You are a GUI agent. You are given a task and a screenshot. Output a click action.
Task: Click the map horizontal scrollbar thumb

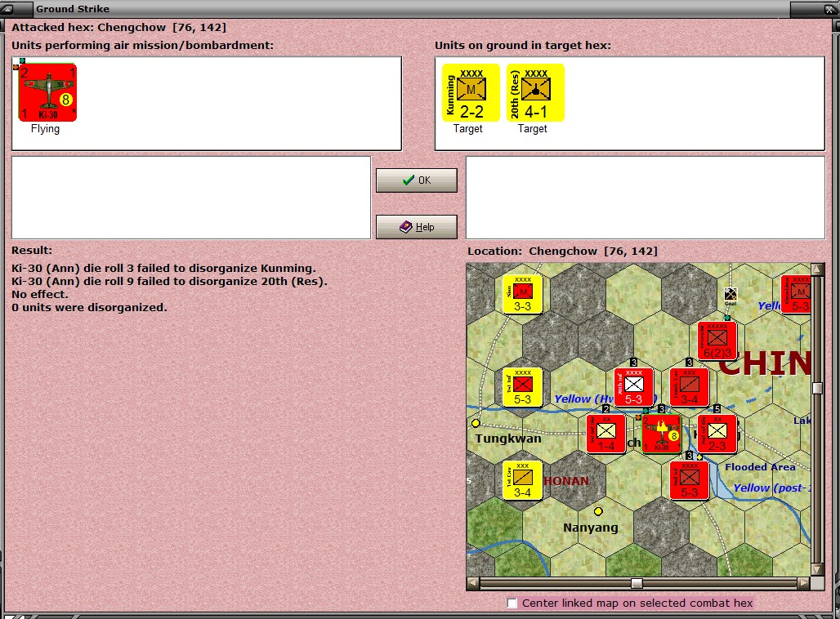pyautogui.click(x=637, y=582)
